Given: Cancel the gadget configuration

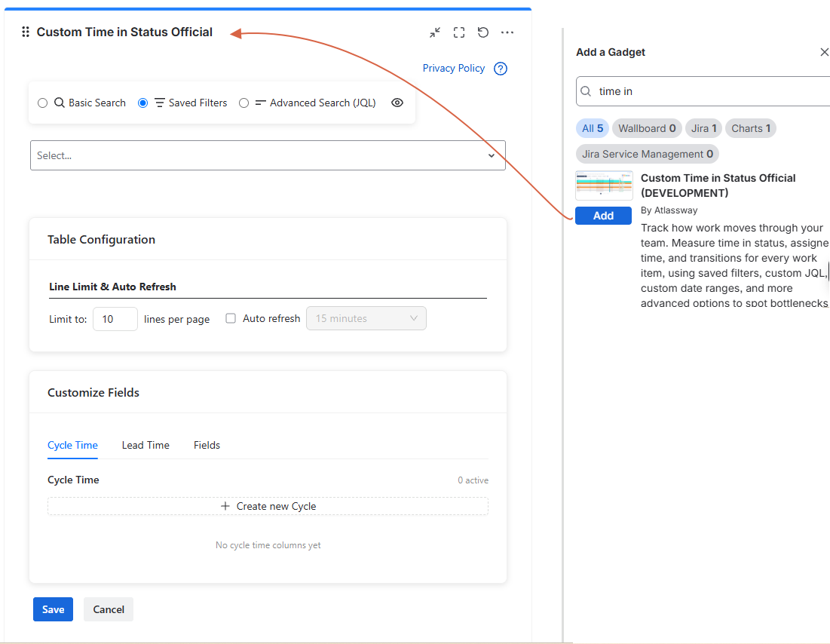Looking at the screenshot, I should [x=109, y=609].
